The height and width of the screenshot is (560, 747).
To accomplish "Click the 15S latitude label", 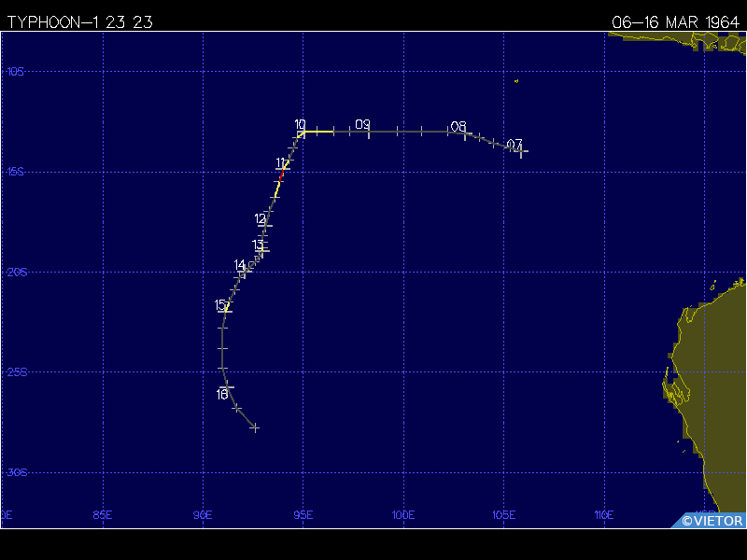I will click(x=15, y=172).
